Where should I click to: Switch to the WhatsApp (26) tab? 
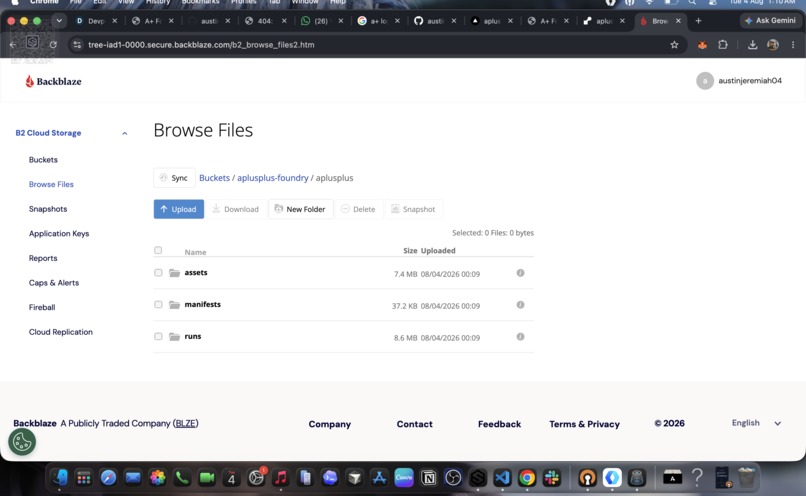click(x=321, y=21)
